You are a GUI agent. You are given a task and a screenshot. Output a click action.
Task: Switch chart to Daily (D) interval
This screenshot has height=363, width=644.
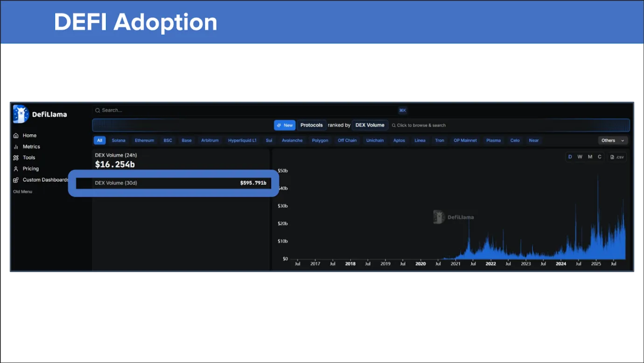tap(570, 157)
